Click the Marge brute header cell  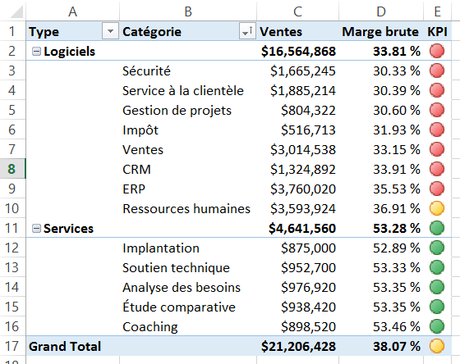381,31
